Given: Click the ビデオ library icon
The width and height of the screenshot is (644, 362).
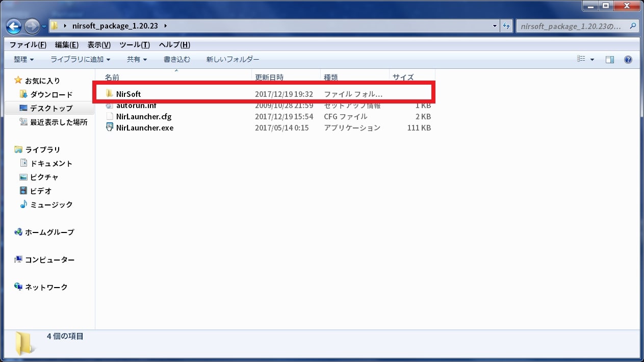Looking at the screenshot, I should coord(23,190).
